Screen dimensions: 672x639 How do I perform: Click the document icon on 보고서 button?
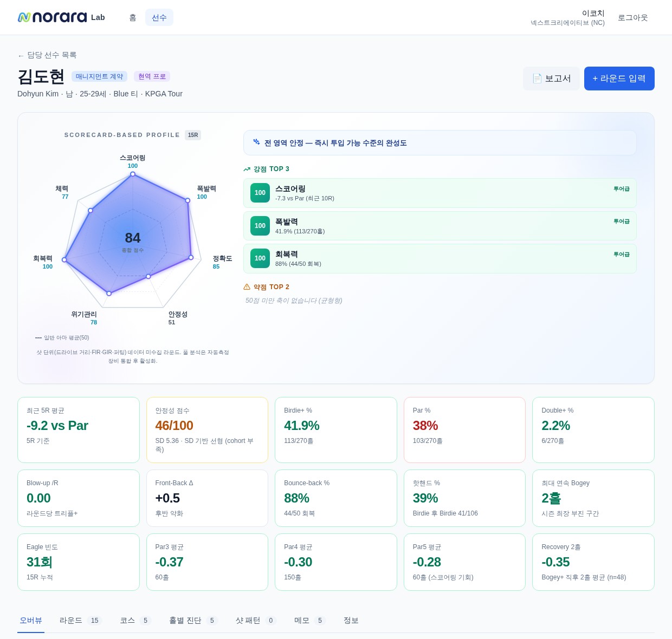[x=537, y=79]
